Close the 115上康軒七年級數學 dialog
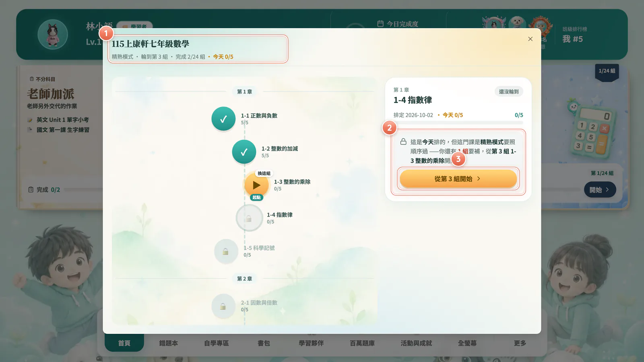 click(530, 39)
